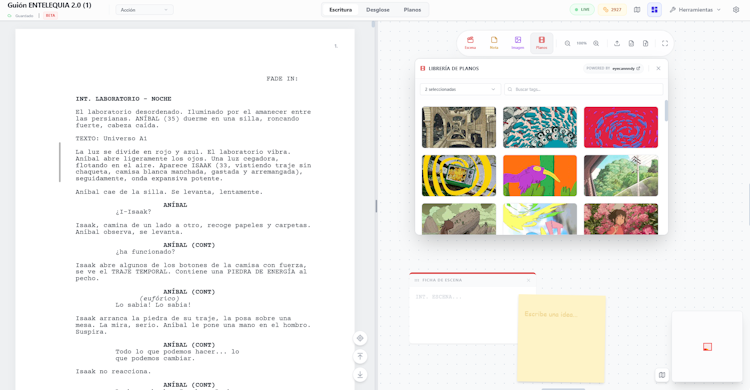Click the 2927 credits badge

point(612,10)
